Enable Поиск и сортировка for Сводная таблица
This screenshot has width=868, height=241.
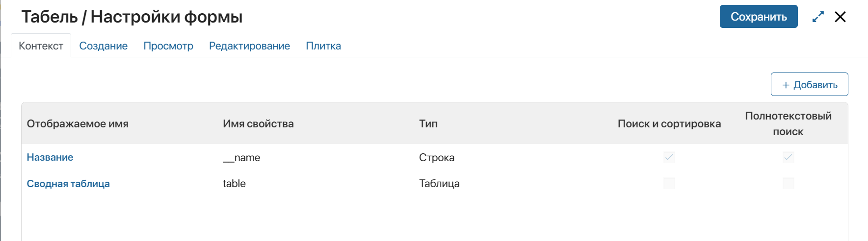tap(669, 183)
